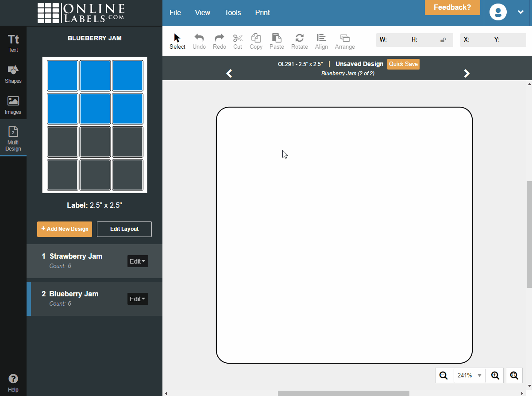Open the Images panel
This screenshot has height=396, width=532.
[x=13, y=105]
